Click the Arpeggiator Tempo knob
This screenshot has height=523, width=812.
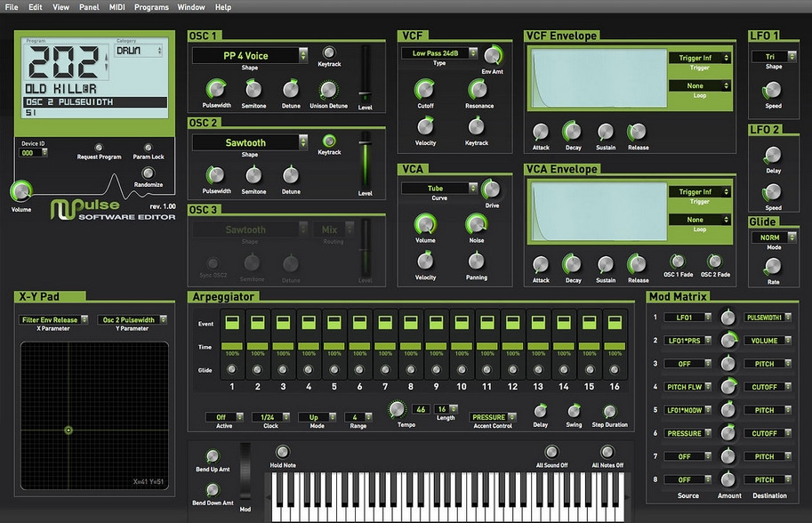[x=396, y=409]
